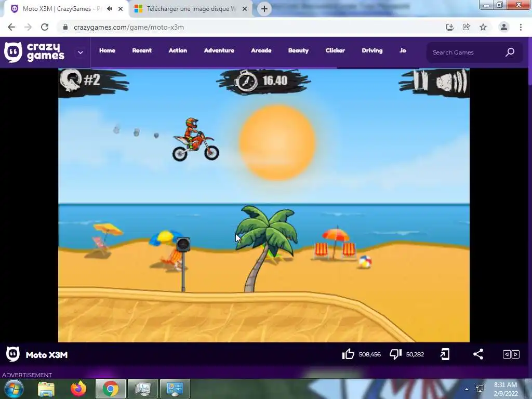This screenshot has width=532, height=399.
Task: Open the Action games category
Action: (178, 50)
